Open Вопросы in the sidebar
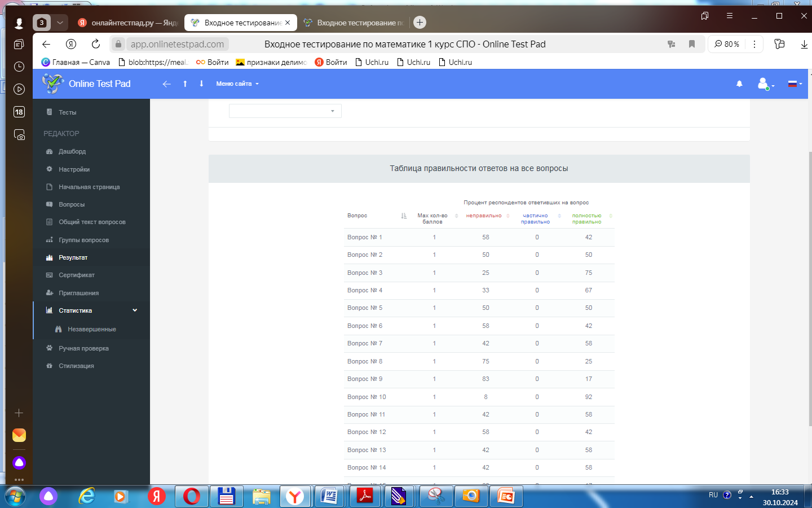This screenshot has width=812, height=508. (x=72, y=204)
